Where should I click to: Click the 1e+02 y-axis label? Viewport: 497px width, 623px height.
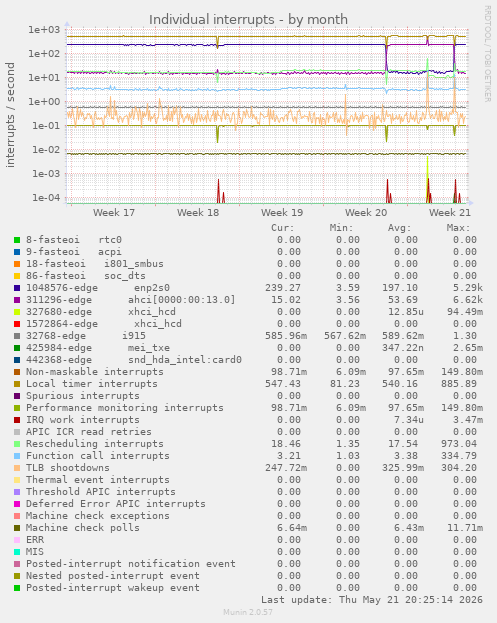point(44,54)
